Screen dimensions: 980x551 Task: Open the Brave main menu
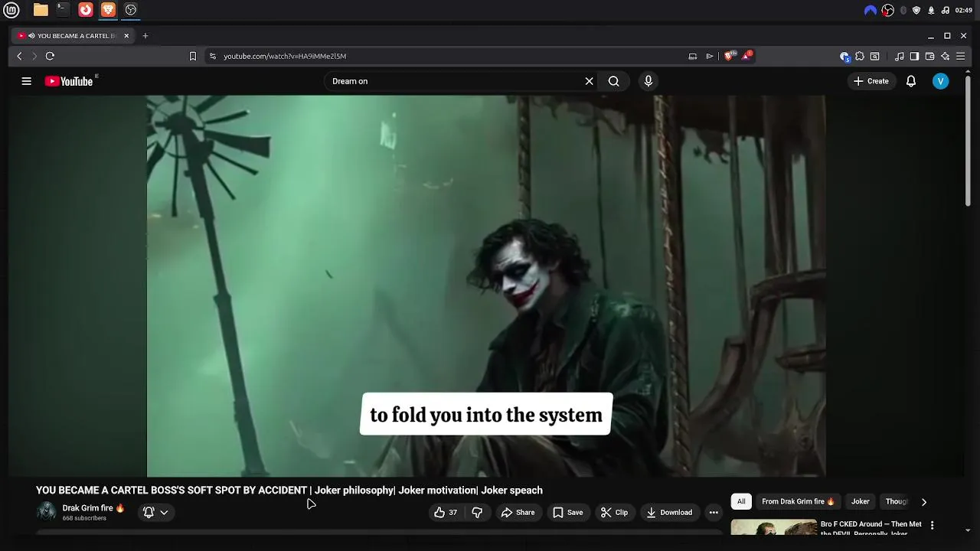[x=960, y=56]
